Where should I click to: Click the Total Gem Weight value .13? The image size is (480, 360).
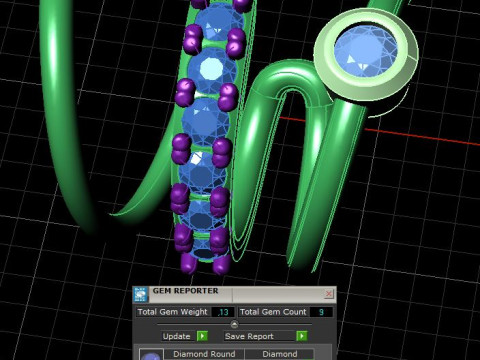(223, 312)
